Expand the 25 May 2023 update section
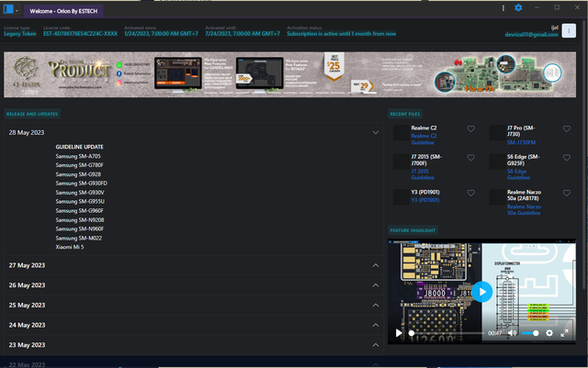The height and width of the screenshot is (368, 588). [x=376, y=305]
